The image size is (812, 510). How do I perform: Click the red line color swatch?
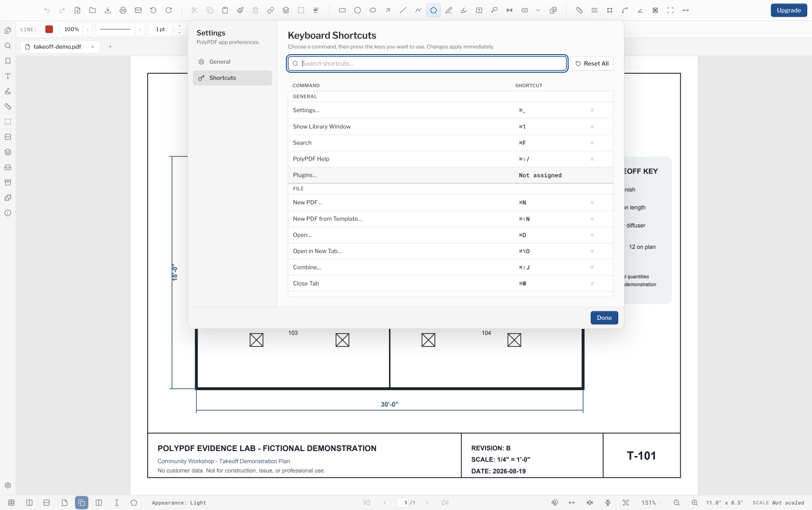(x=49, y=29)
